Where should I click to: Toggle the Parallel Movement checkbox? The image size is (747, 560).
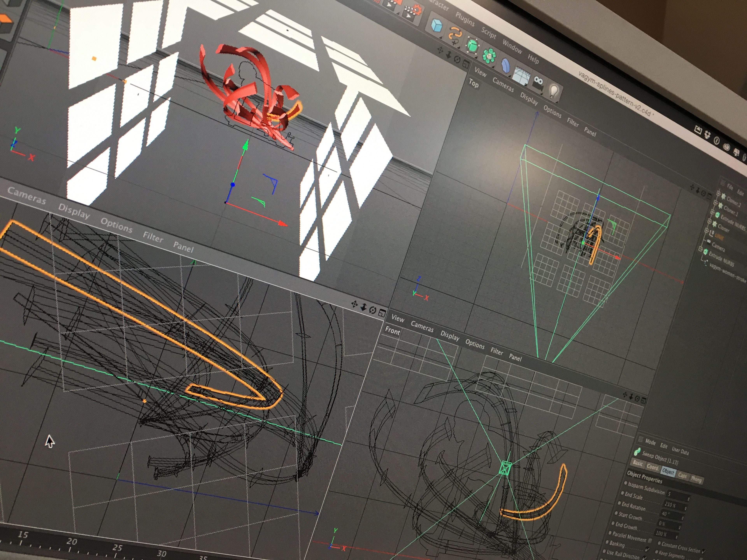point(650,541)
